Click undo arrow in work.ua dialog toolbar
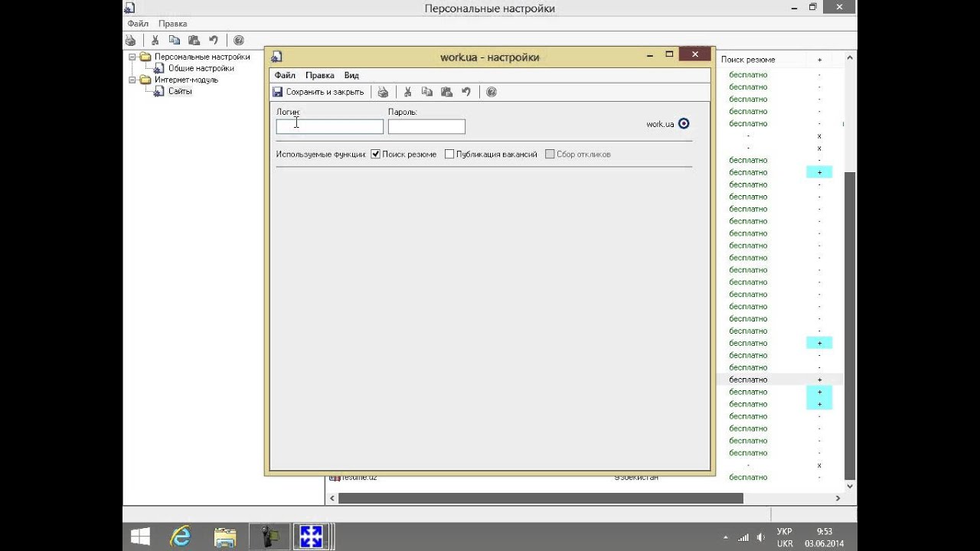The image size is (980, 551). pyautogui.click(x=466, y=92)
